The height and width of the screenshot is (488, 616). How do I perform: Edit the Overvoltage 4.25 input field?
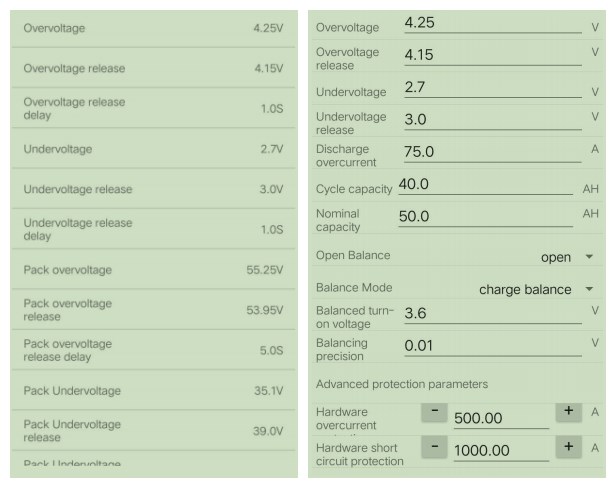[493, 24]
